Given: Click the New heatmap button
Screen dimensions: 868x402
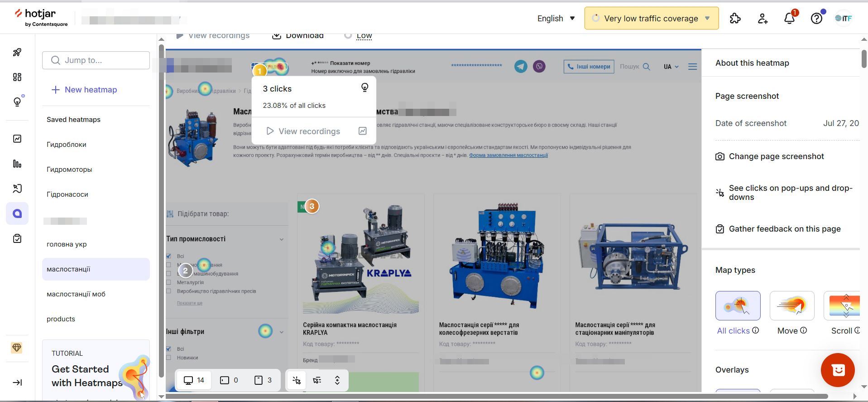Looking at the screenshot, I should [x=84, y=90].
